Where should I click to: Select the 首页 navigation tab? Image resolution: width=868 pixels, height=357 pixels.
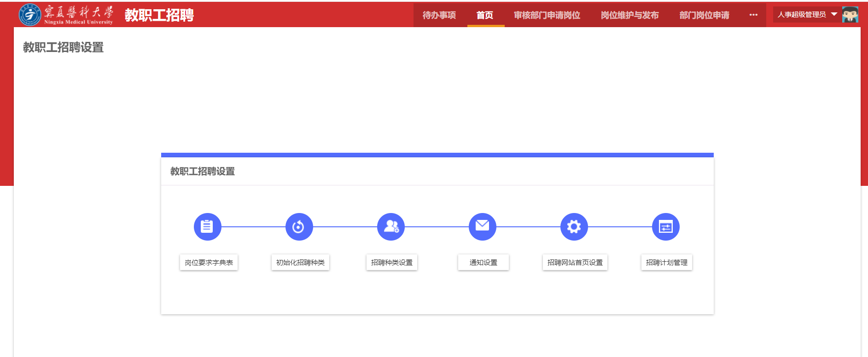point(485,15)
